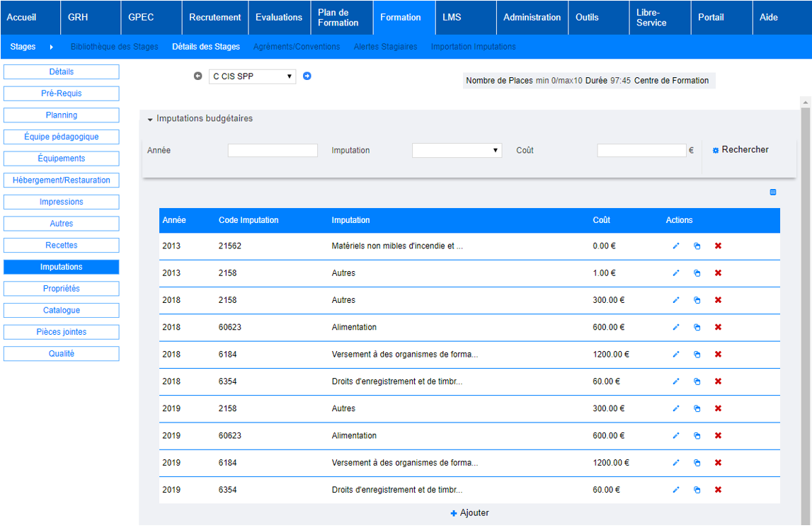Edit the 2013 code 21562 imputation row
This screenshot has height=528, width=812.
(675, 246)
